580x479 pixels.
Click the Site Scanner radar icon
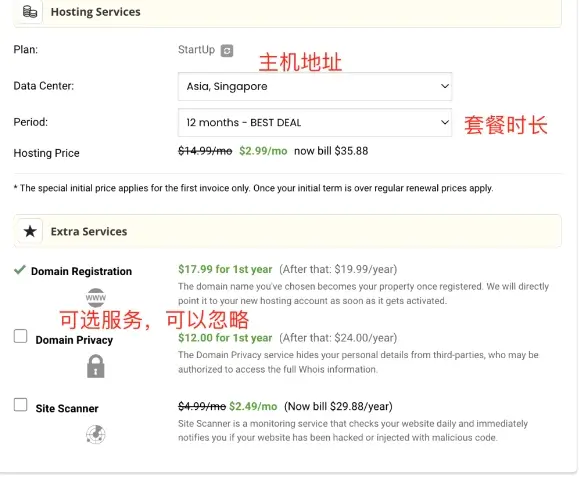[96, 434]
